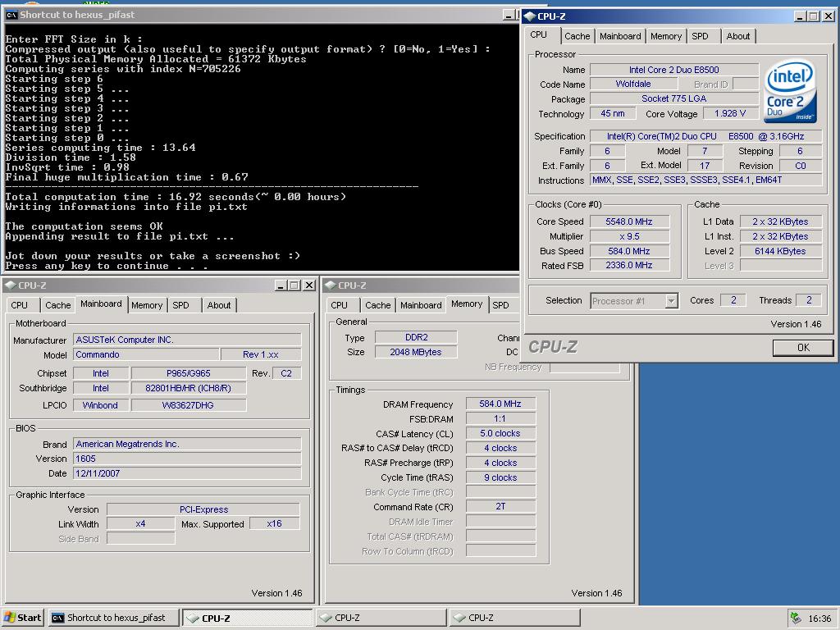Click the DRAM Frequency value 584.0 MHz
The image size is (840, 630).
(x=501, y=404)
